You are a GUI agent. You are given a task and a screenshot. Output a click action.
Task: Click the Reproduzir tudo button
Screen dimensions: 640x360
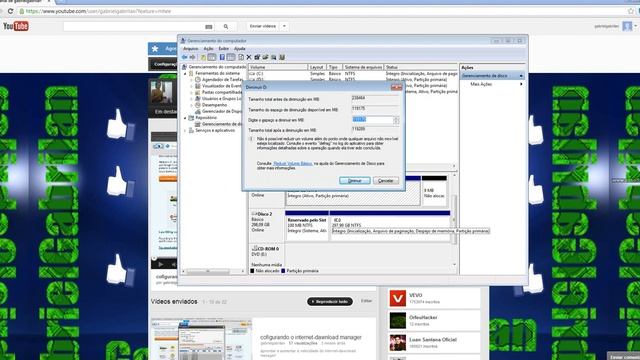click(330, 301)
